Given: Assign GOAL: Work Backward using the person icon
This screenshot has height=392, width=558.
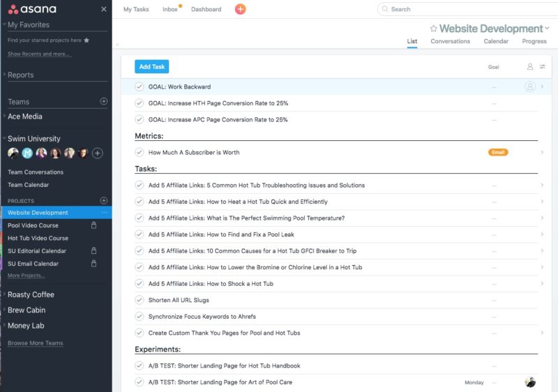Looking at the screenshot, I should click(530, 86).
